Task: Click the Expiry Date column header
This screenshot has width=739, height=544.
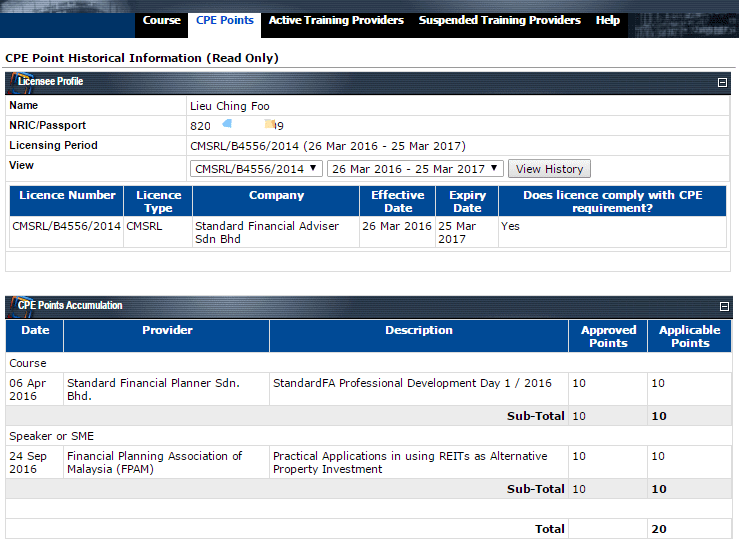Action: click(x=467, y=201)
